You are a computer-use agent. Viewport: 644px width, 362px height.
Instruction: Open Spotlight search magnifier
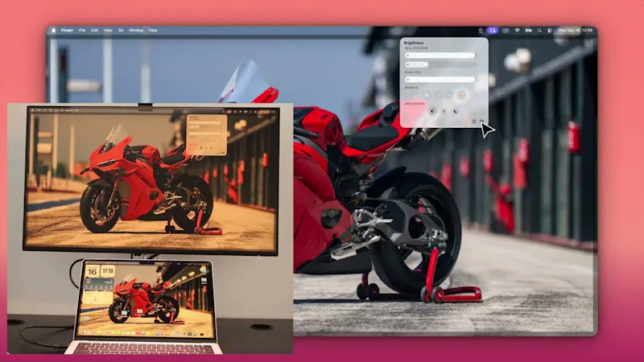(539, 31)
